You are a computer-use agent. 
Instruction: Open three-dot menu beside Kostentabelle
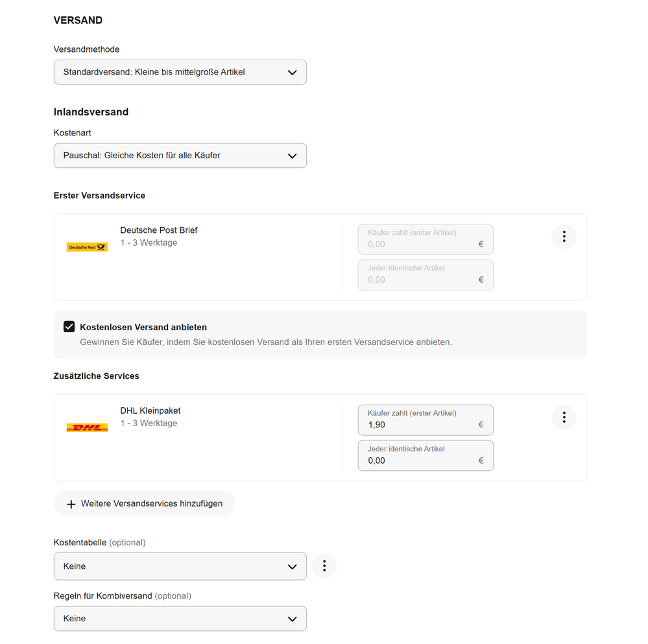[324, 566]
